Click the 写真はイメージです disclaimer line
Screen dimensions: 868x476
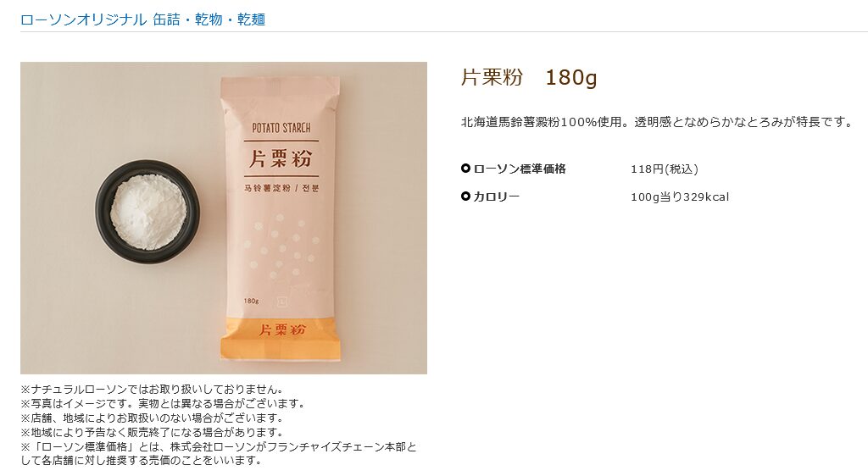click(x=163, y=403)
